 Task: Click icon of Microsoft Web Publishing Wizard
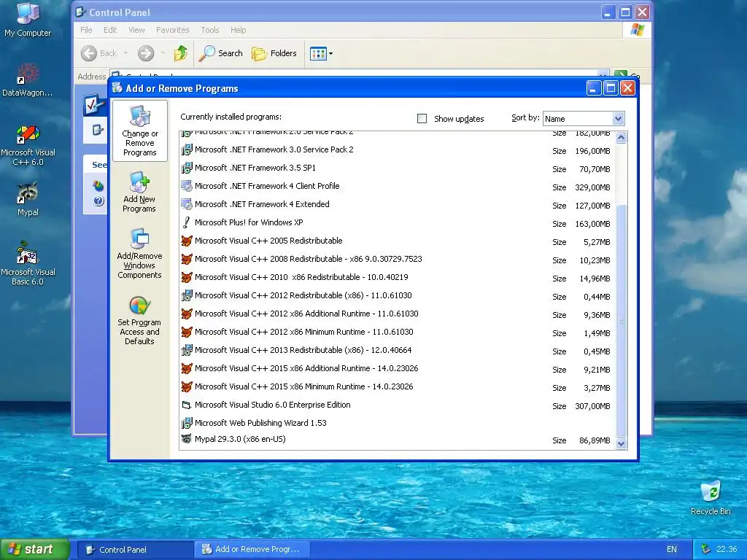187,424
